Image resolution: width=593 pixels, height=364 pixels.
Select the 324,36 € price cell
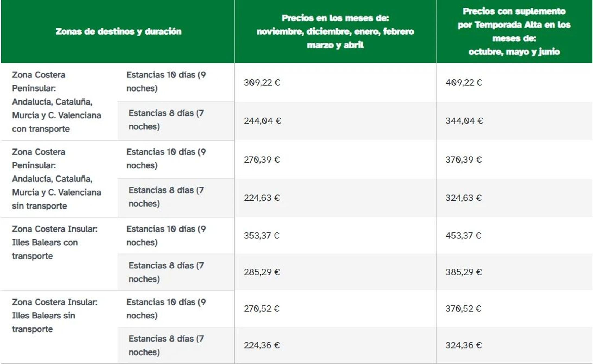(x=464, y=345)
